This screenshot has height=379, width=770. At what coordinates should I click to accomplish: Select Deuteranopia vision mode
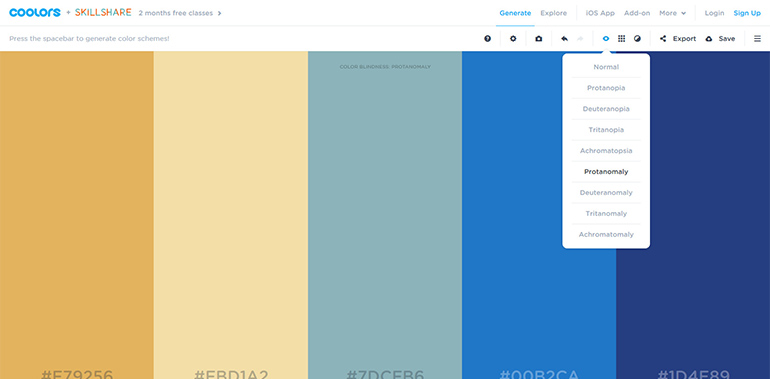[606, 109]
